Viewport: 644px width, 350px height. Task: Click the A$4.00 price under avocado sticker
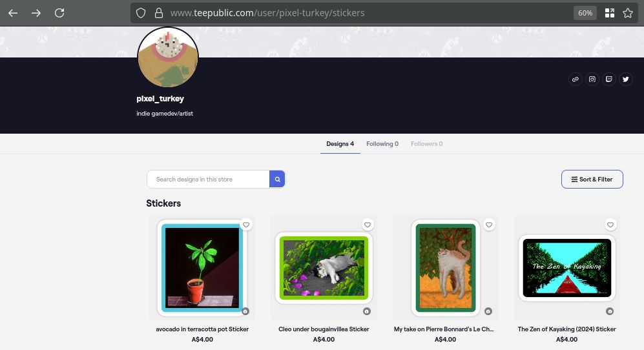point(202,339)
